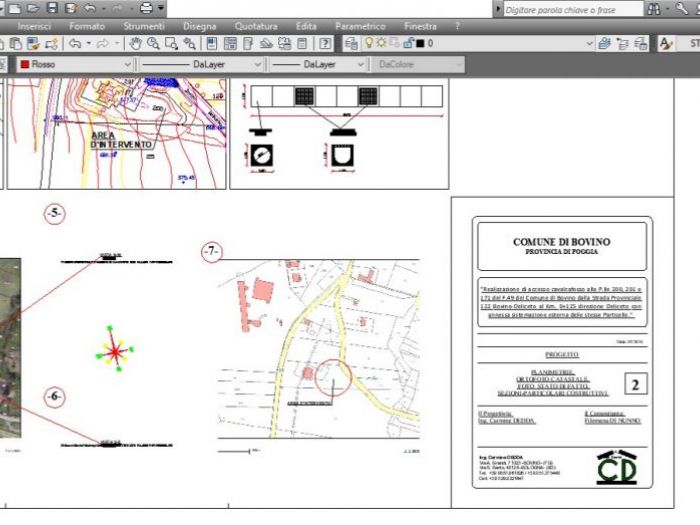
Task: Click the standard toolbar Undo arrow
Action: [75, 44]
